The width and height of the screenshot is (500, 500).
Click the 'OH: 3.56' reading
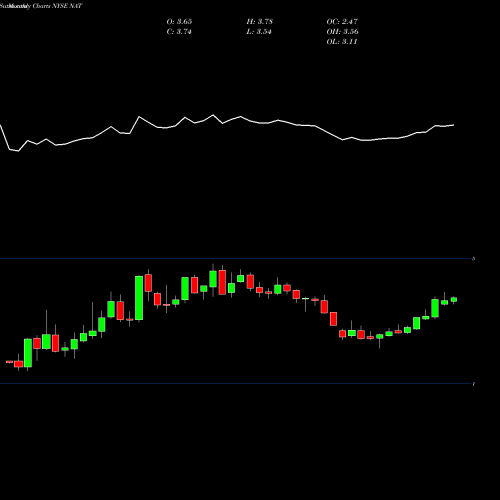(342, 32)
